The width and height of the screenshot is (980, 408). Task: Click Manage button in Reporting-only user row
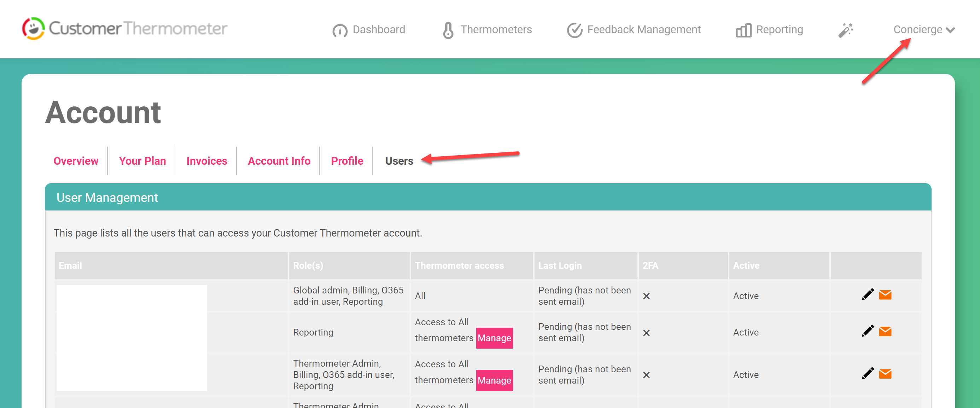(494, 338)
